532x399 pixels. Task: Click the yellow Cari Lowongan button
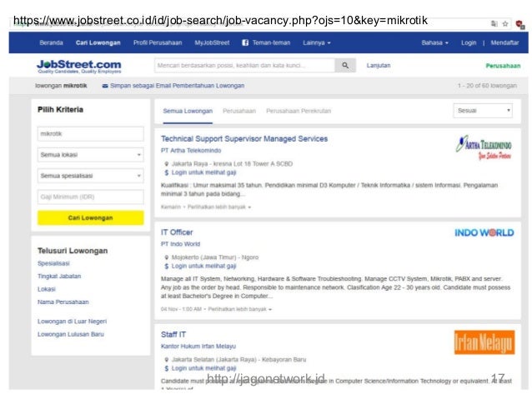pos(91,217)
